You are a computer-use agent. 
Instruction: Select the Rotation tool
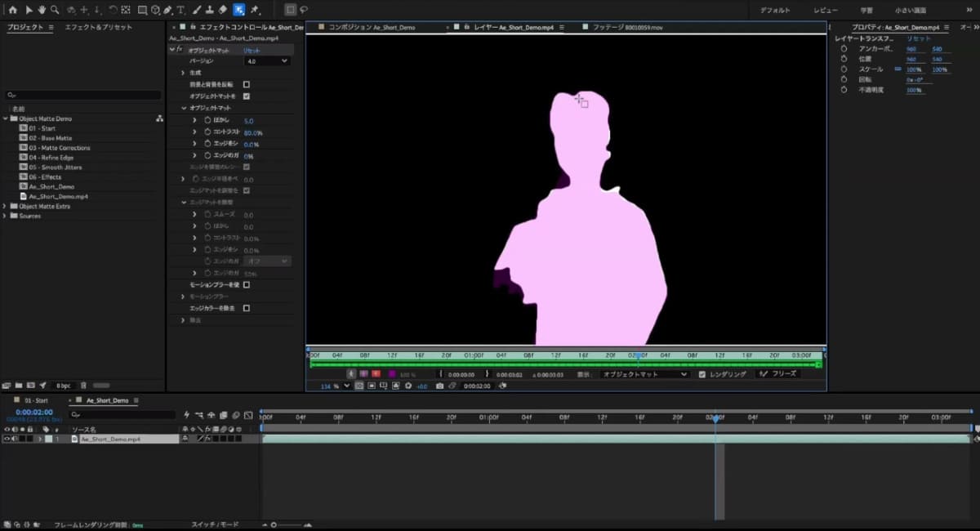point(113,10)
